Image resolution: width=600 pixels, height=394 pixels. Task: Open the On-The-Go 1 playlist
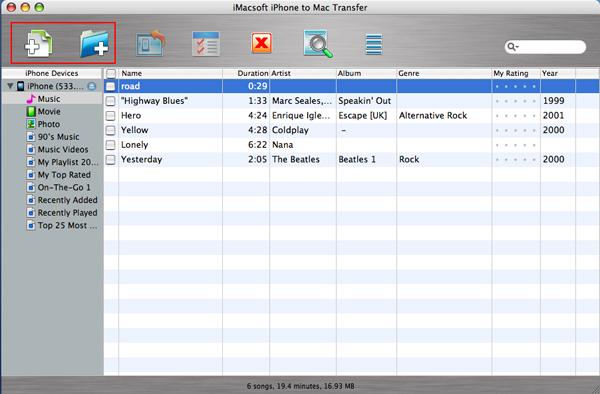[64, 187]
